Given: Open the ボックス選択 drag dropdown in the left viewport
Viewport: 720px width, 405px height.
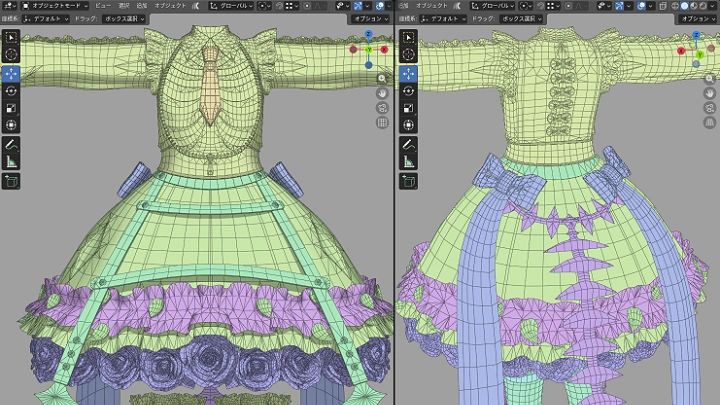Looking at the screenshot, I should (x=124, y=19).
